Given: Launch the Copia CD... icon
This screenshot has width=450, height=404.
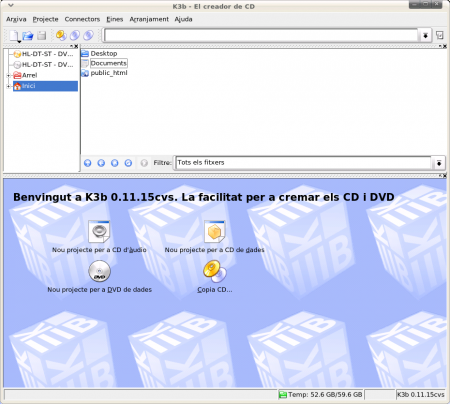Looking at the screenshot, I should click(215, 271).
